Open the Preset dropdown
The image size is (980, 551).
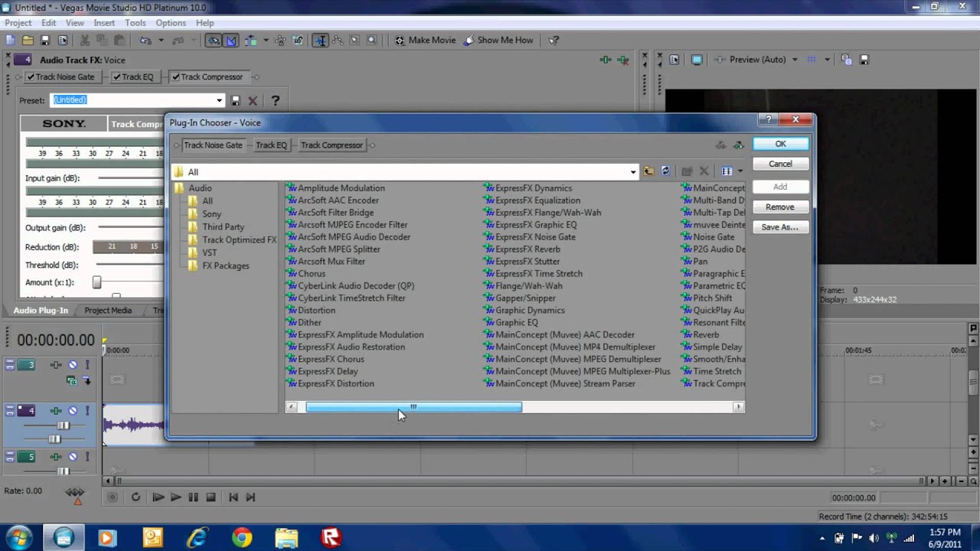click(x=219, y=100)
